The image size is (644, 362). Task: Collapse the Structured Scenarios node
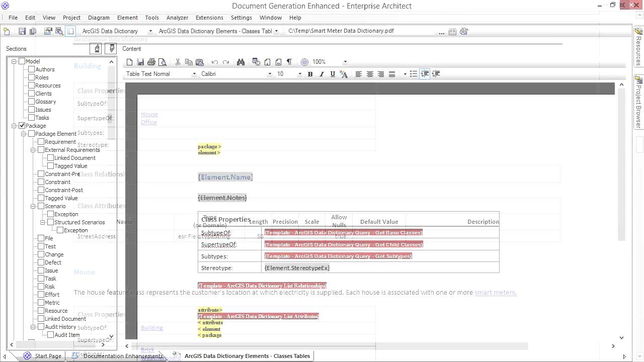43,222
